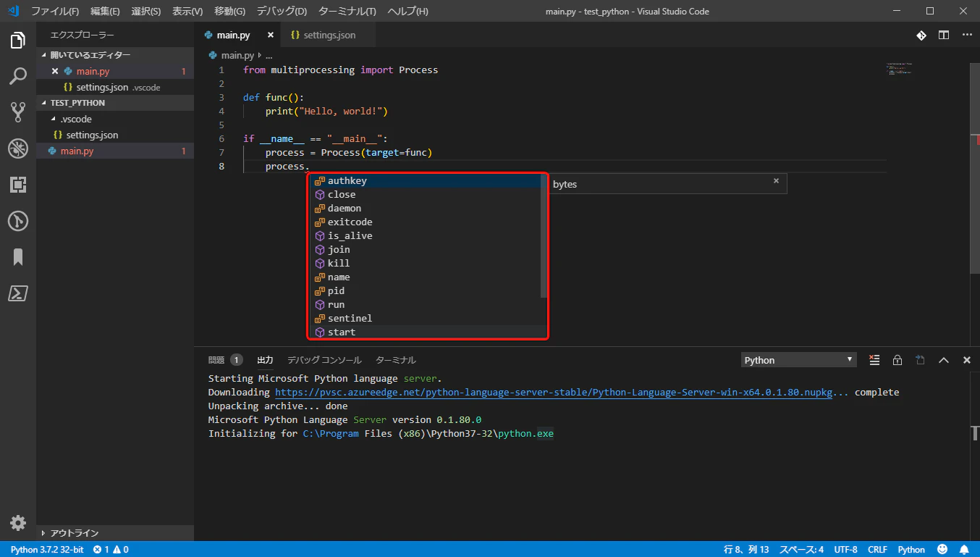Collapse the TEST_PYTHON folder section
This screenshot has height=557, width=980.
[x=115, y=103]
